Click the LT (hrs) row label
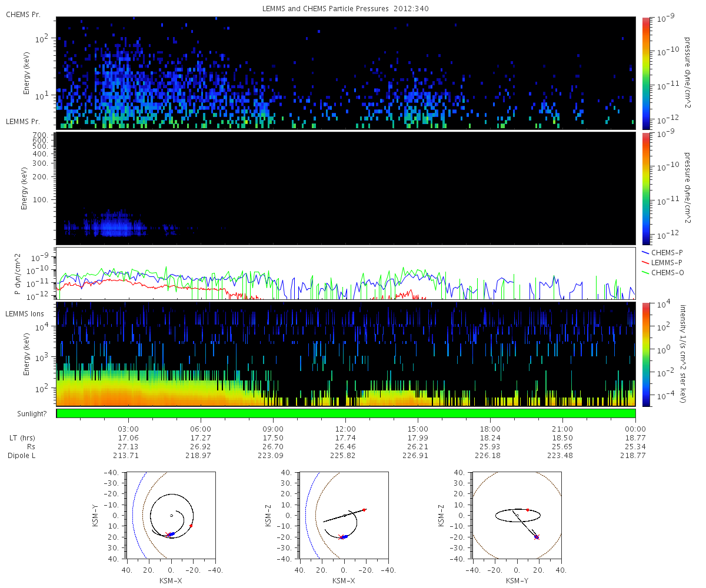This screenshot has height=588, width=706. 20,438
